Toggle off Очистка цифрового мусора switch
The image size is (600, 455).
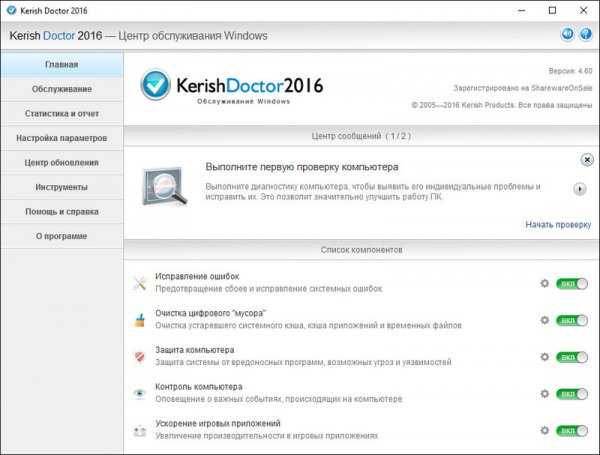pos(572,320)
